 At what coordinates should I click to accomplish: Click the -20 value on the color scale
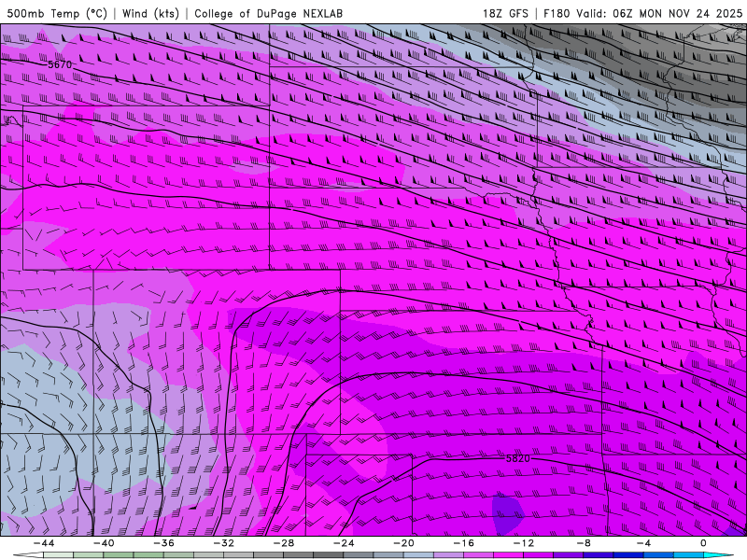[403, 543]
